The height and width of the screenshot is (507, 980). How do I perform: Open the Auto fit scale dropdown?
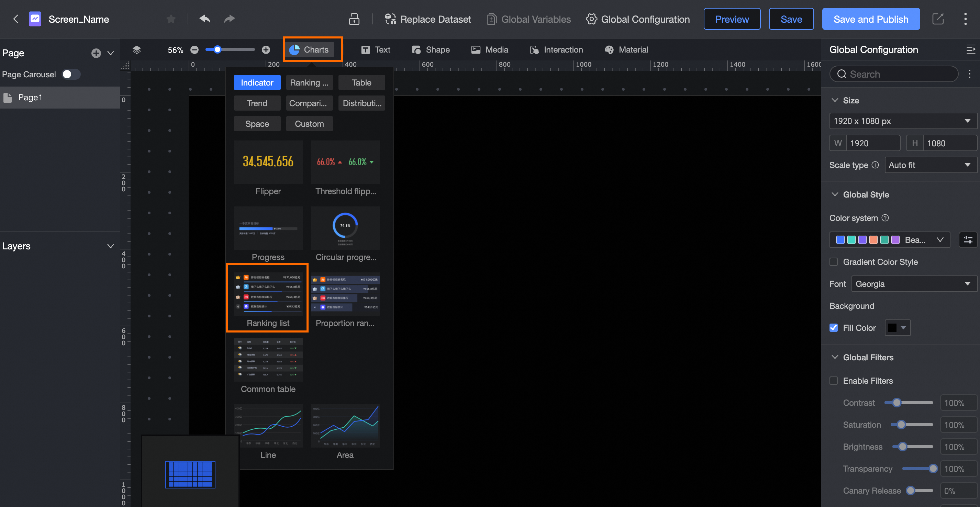click(x=930, y=165)
